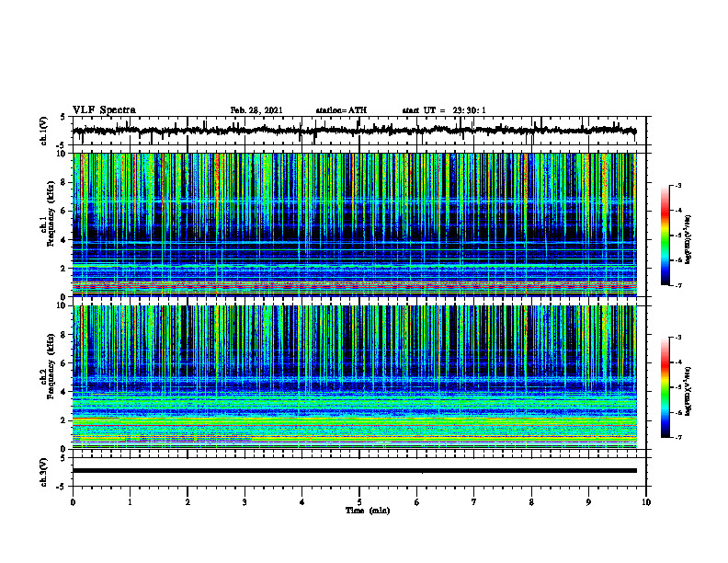Click the time axis tick label '10' below ch.3
The height and width of the screenshot is (563, 728).
coord(646,502)
